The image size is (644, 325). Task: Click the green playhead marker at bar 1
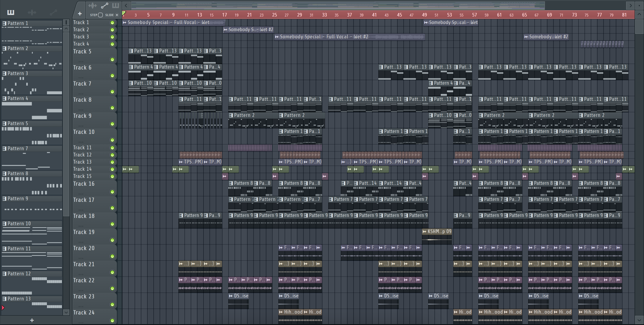click(124, 13)
